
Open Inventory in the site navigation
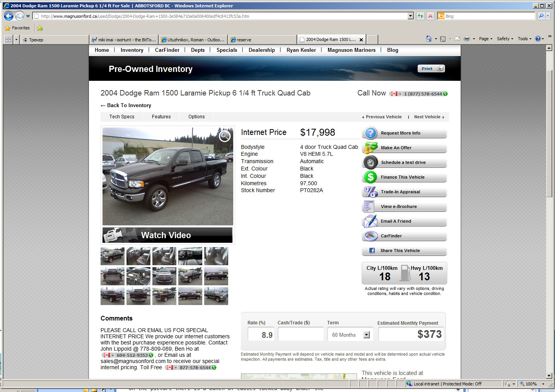(x=132, y=50)
